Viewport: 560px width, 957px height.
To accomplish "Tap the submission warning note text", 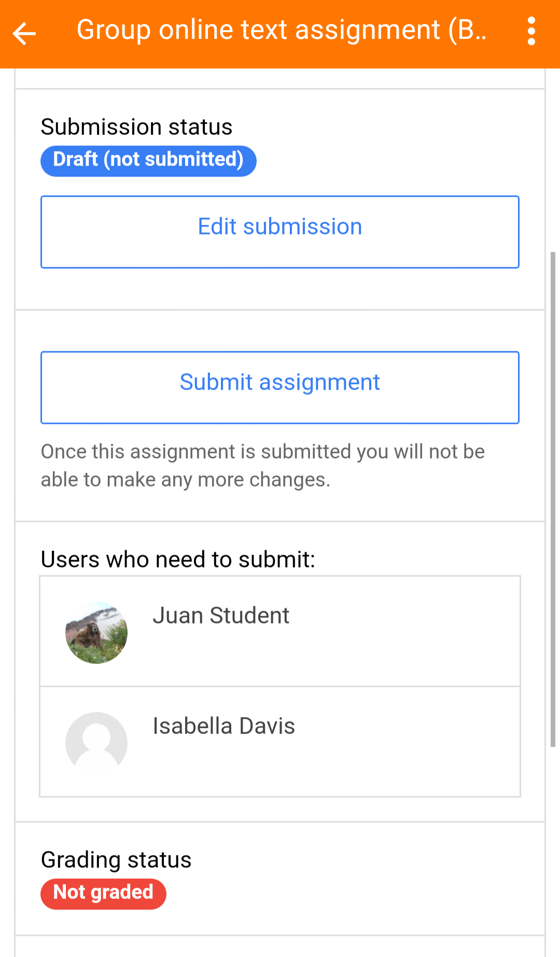I will coord(262,466).
